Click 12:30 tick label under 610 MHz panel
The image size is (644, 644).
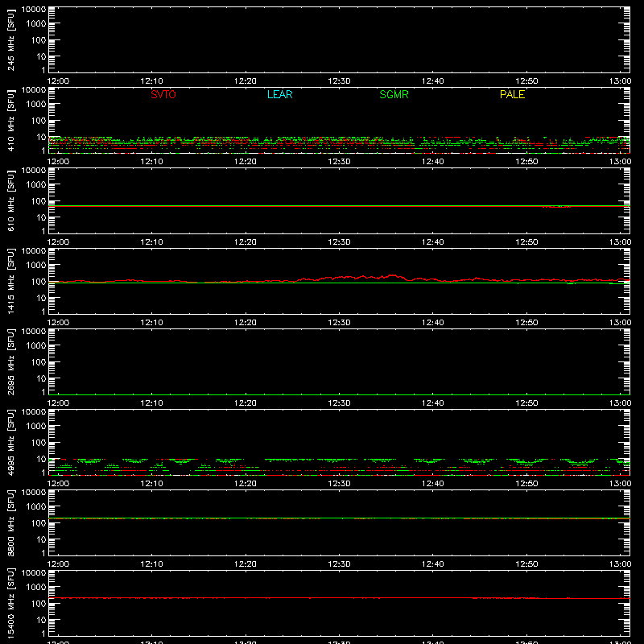point(339,242)
